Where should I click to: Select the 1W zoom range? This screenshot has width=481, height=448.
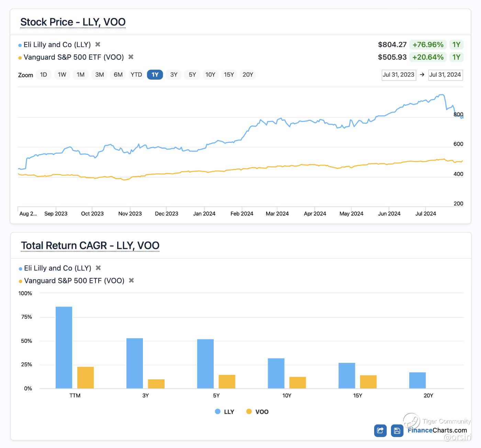[62, 75]
